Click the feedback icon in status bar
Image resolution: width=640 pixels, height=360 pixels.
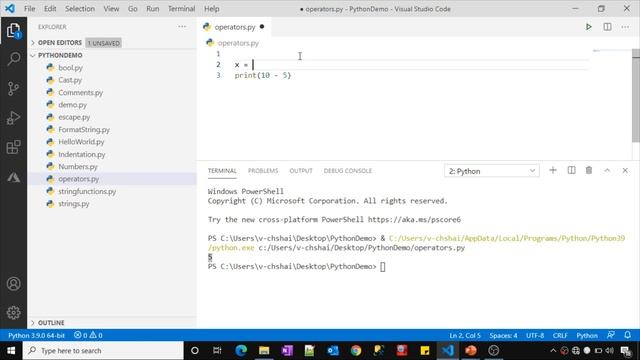point(611,335)
